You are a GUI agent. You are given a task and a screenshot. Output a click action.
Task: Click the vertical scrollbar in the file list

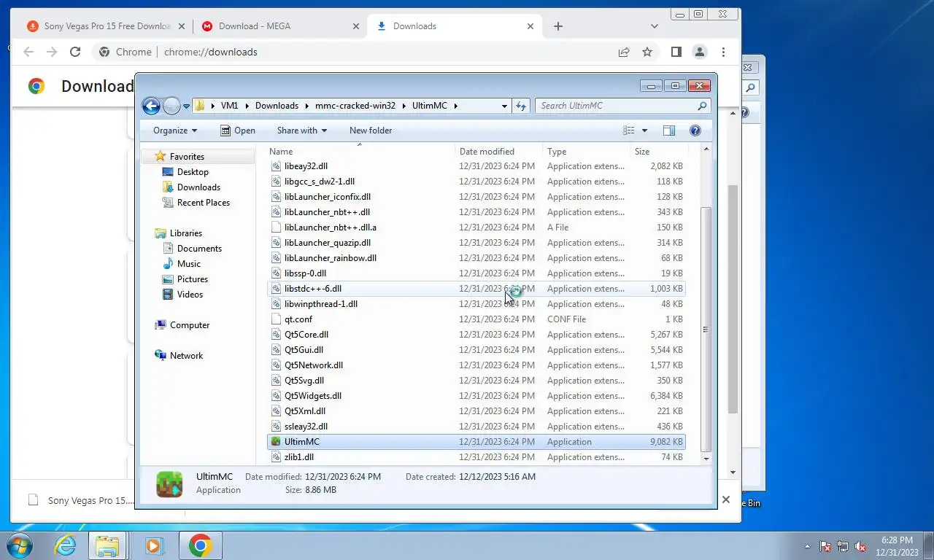(x=706, y=328)
